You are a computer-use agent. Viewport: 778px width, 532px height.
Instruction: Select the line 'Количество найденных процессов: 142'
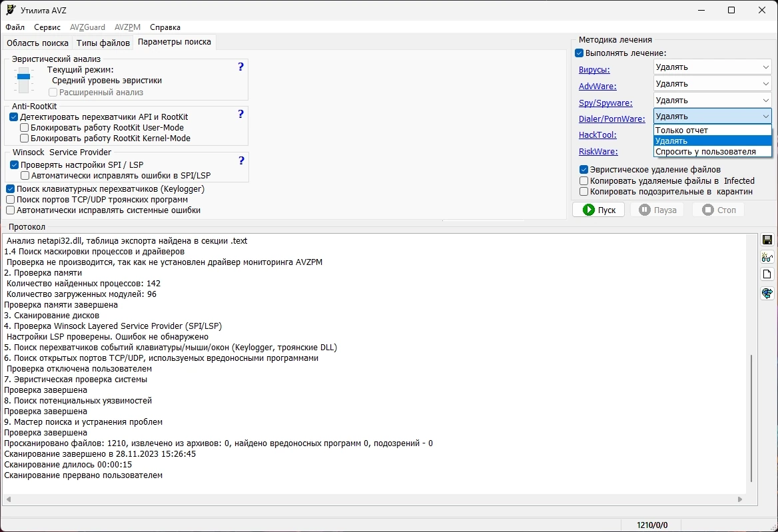click(83, 284)
